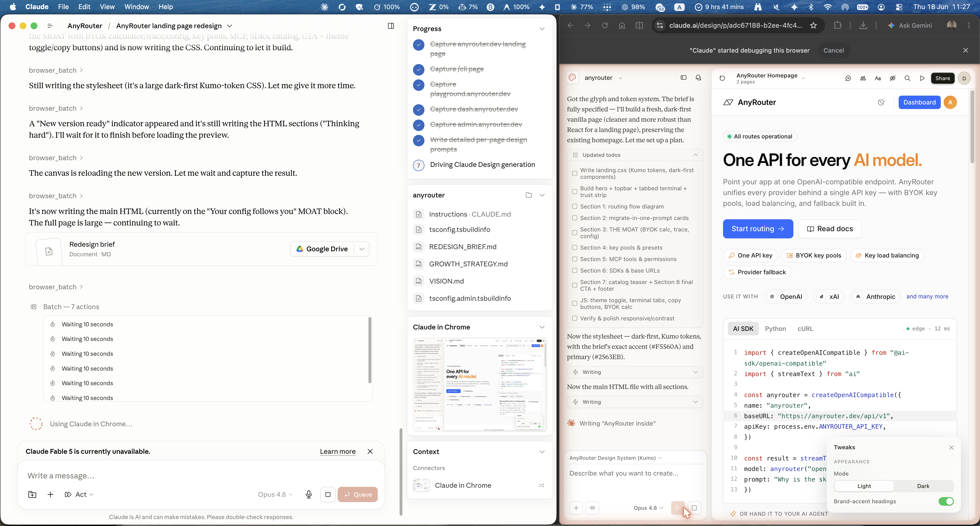Click the new chat icon beside the anyrouter project name
Image resolution: width=980 pixels, height=526 pixels.
point(698,77)
